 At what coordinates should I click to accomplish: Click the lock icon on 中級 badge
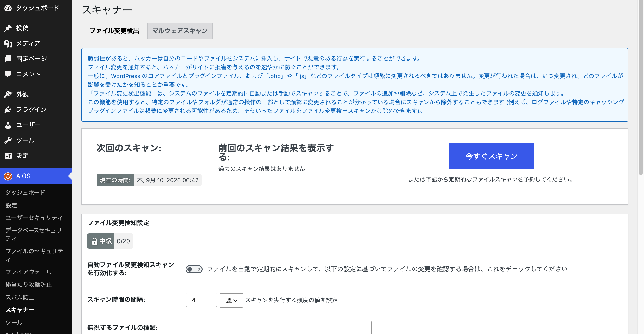(x=95, y=241)
